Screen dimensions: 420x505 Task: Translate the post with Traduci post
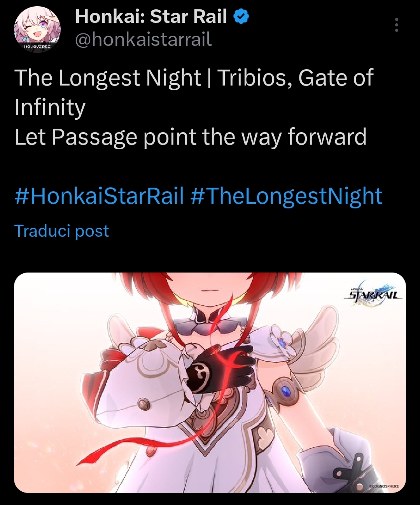click(61, 231)
